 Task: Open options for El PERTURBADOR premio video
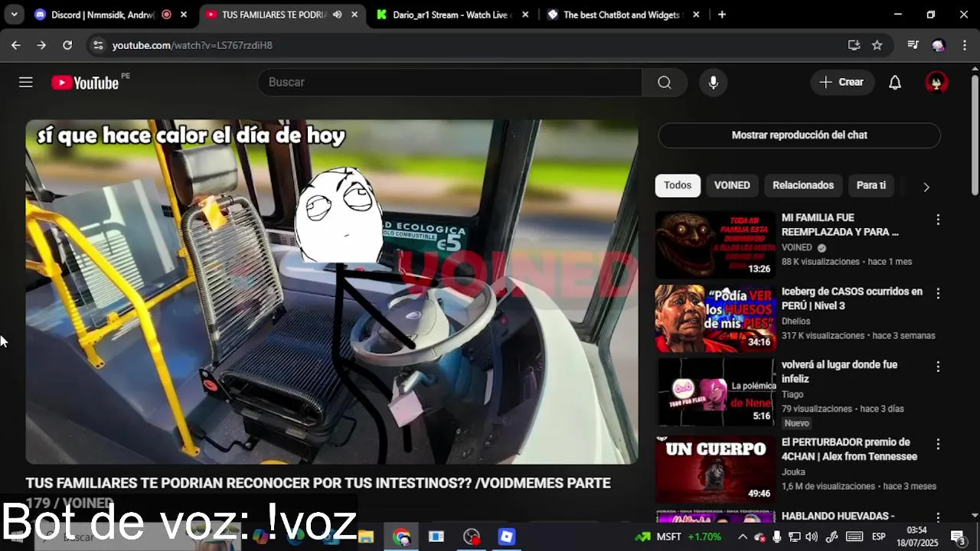938,445
